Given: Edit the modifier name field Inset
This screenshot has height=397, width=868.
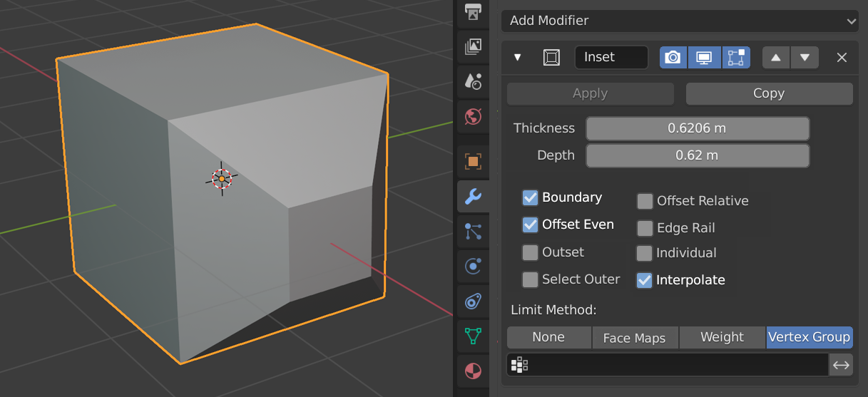Looking at the screenshot, I should tap(611, 58).
